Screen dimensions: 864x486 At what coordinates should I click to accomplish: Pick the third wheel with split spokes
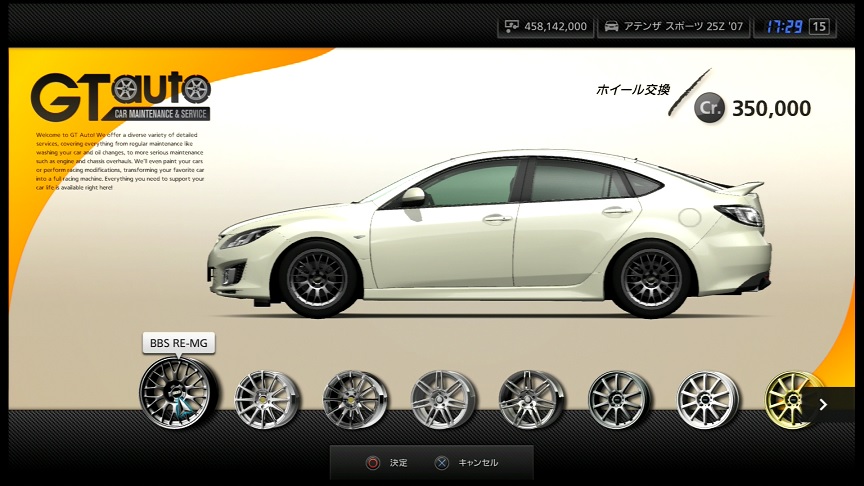354,399
